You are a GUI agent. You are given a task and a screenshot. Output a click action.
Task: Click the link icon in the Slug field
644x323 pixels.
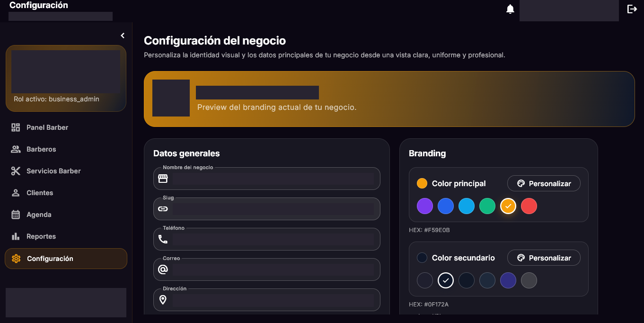pyautogui.click(x=163, y=209)
